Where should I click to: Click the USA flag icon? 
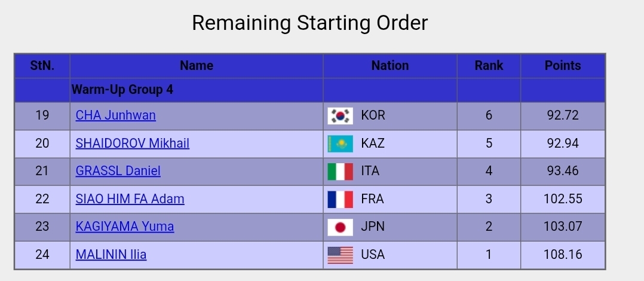click(x=340, y=255)
